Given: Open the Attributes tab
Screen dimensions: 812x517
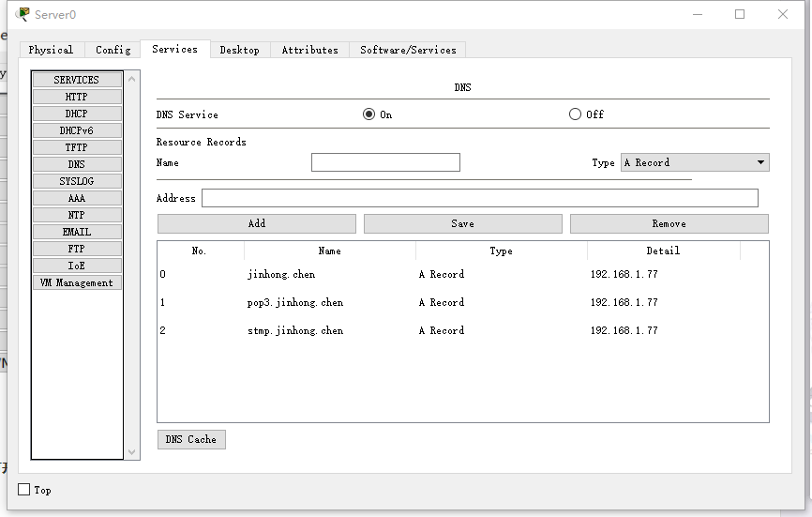Looking at the screenshot, I should (309, 50).
